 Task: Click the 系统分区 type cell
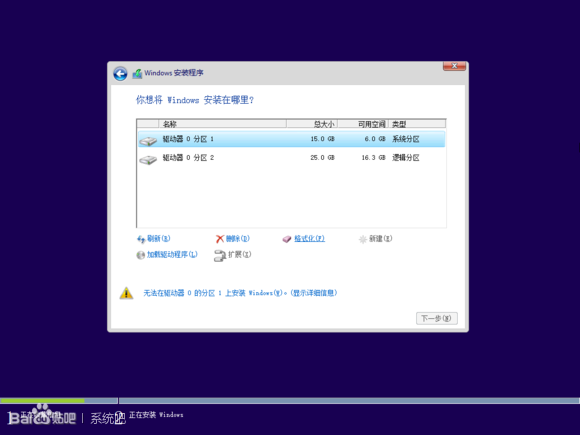406,139
